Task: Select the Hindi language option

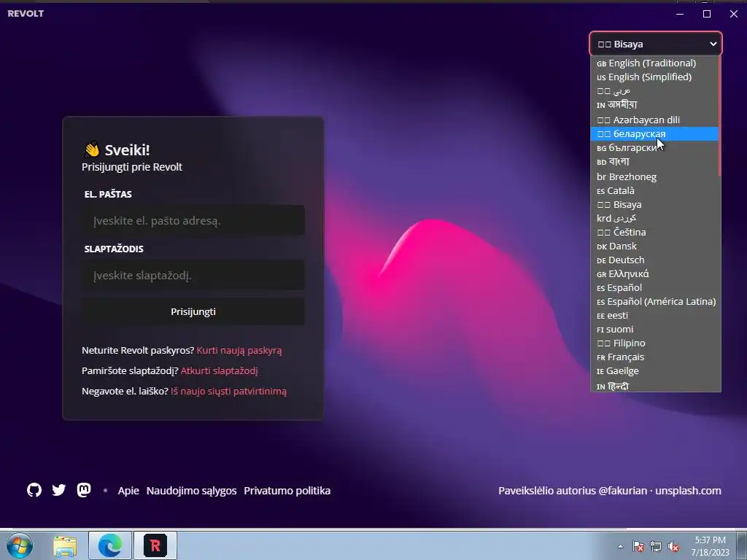Action: [654, 386]
